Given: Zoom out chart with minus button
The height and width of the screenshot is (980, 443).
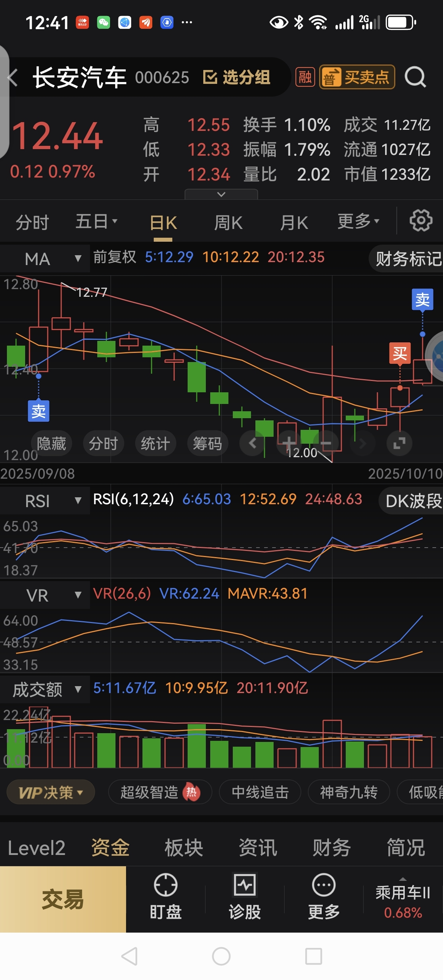Looking at the screenshot, I should pos(325,443).
